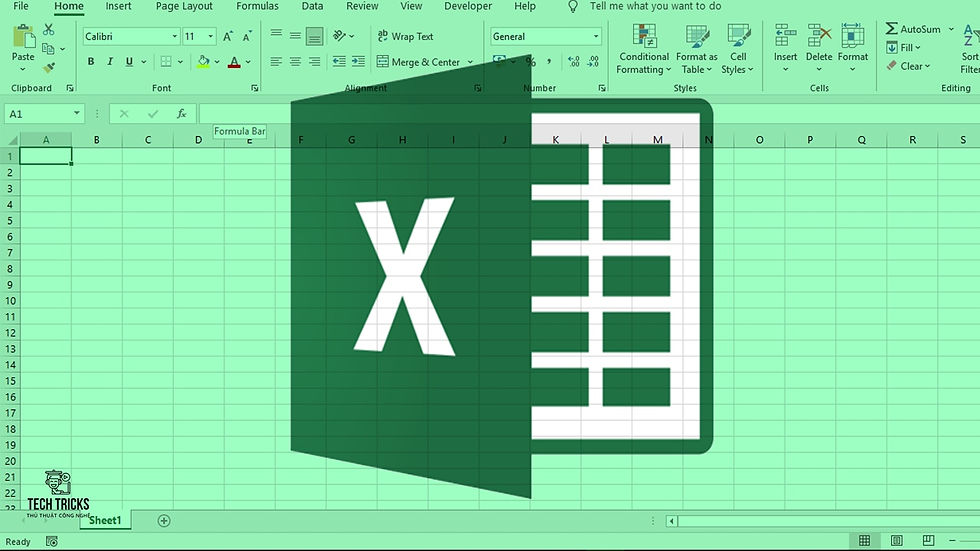Switch to Page Layout view in status bar
Viewport: 980px width, 551px height.
(x=896, y=540)
